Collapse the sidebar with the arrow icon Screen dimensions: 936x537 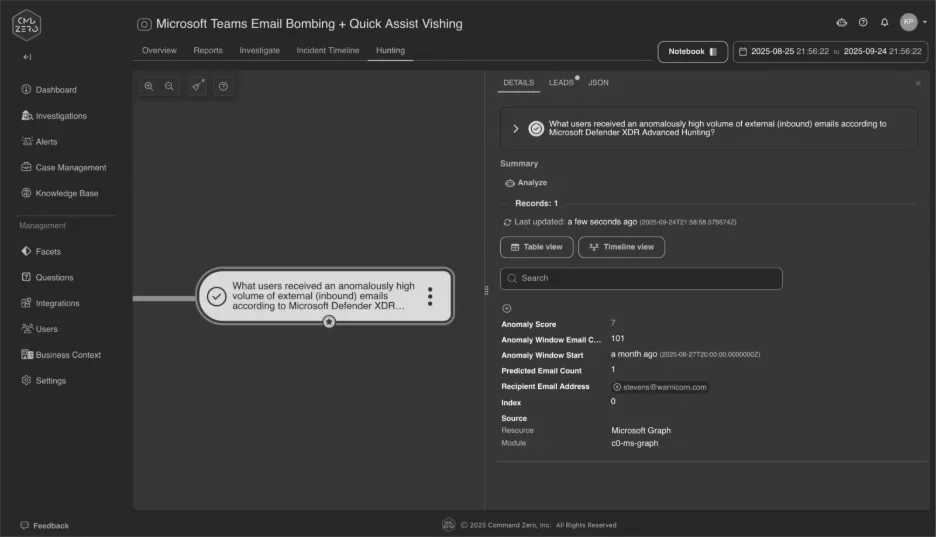click(x=27, y=57)
